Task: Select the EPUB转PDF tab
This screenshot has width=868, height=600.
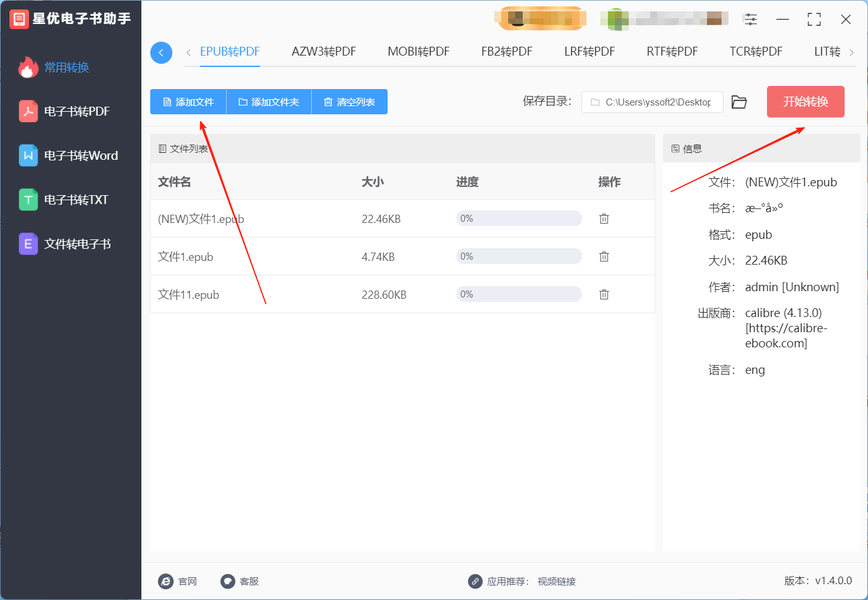Action: click(x=230, y=52)
